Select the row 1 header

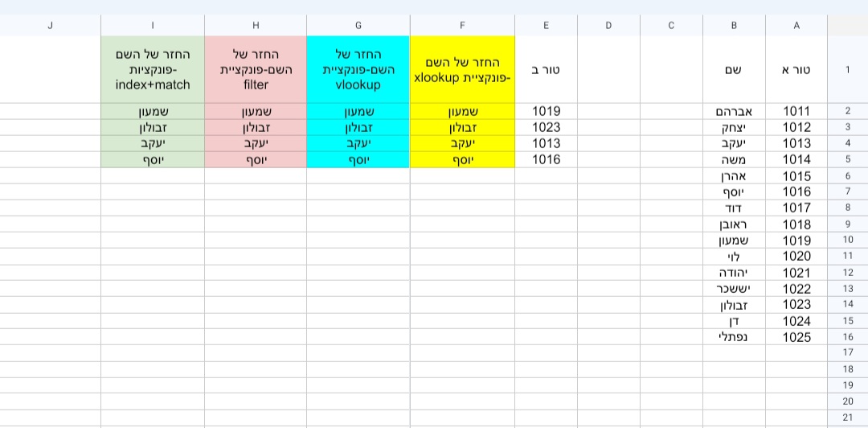(847, 69)
